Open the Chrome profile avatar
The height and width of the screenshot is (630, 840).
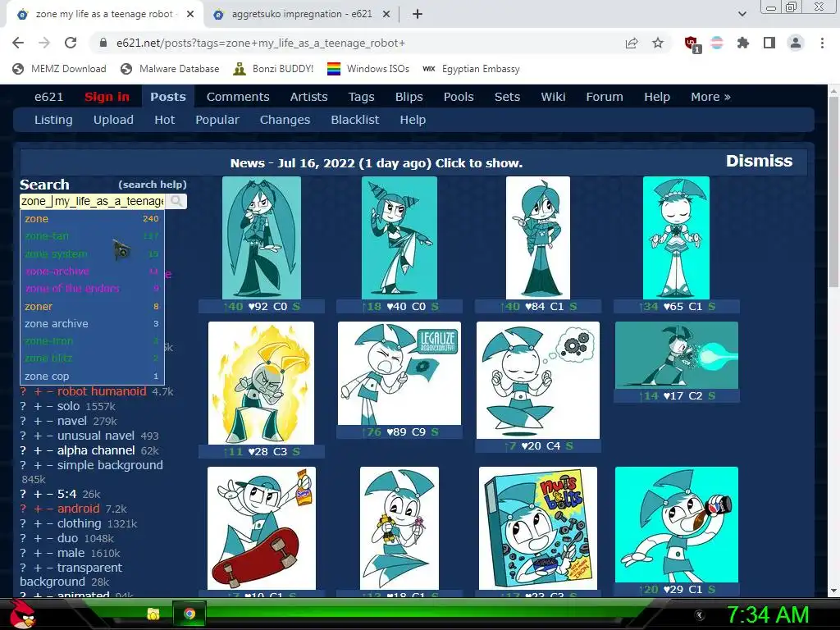(x=796, y=43)
